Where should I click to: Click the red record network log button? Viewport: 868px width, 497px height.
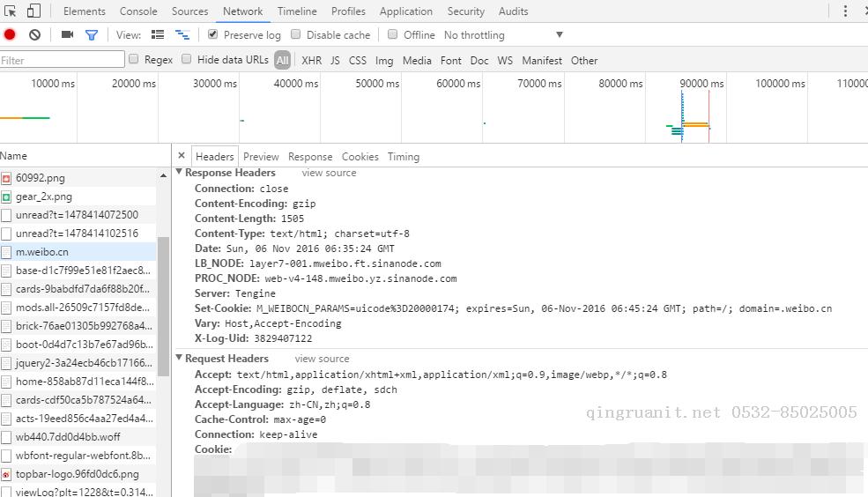[10, 35]
